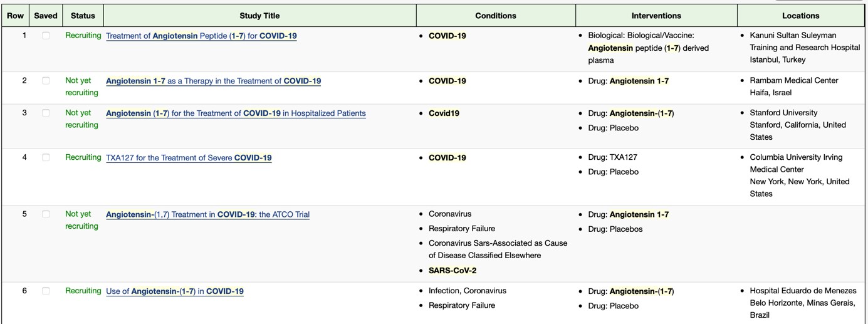Enable the Saved checkbox for row 6

46,291
